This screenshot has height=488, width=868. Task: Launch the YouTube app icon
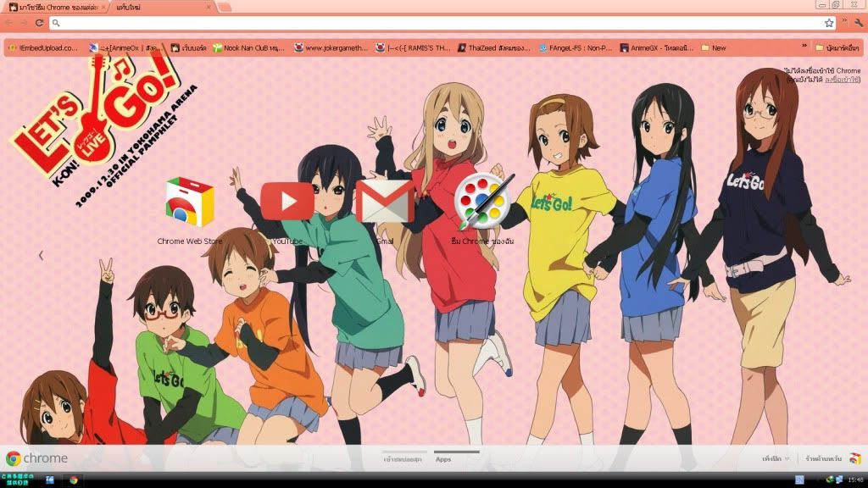click(x=287, y=202)
